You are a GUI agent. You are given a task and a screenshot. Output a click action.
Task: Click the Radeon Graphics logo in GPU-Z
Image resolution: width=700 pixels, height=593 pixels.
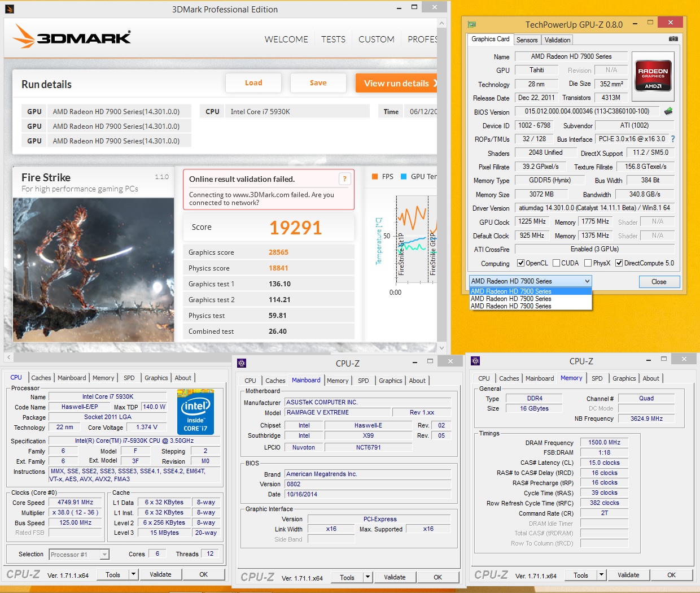(x=653, y=76)
